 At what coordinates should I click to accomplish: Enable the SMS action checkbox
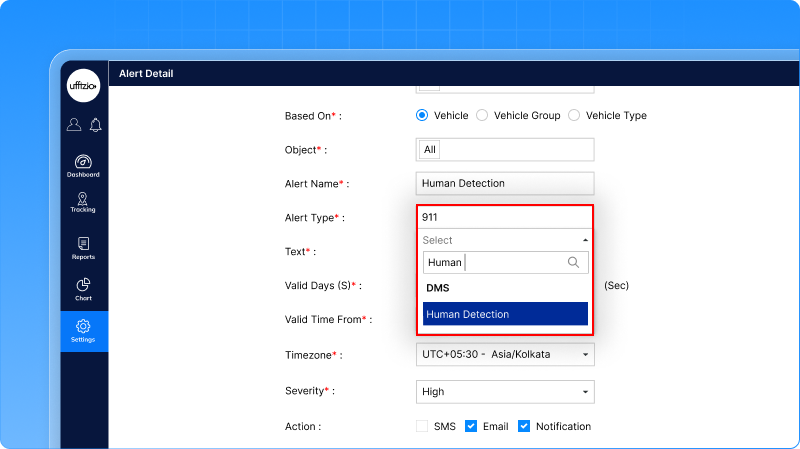[422, 426]
